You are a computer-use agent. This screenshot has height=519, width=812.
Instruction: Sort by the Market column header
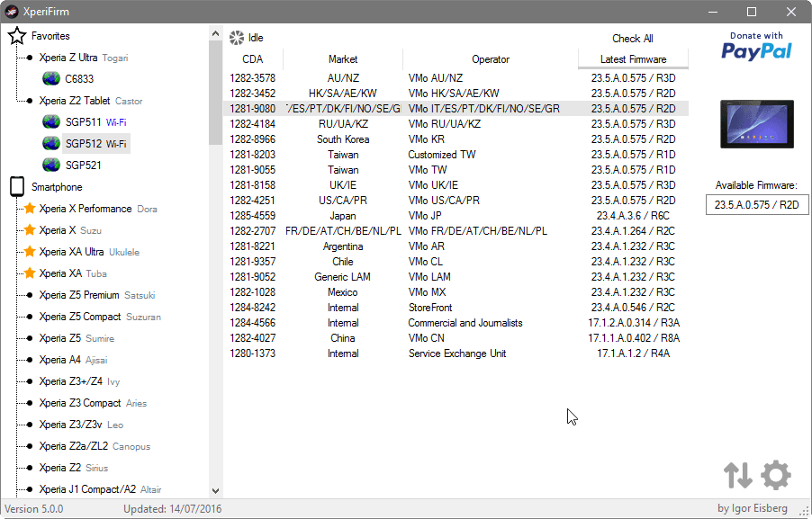pyautogui.click(x=343, y=59)
